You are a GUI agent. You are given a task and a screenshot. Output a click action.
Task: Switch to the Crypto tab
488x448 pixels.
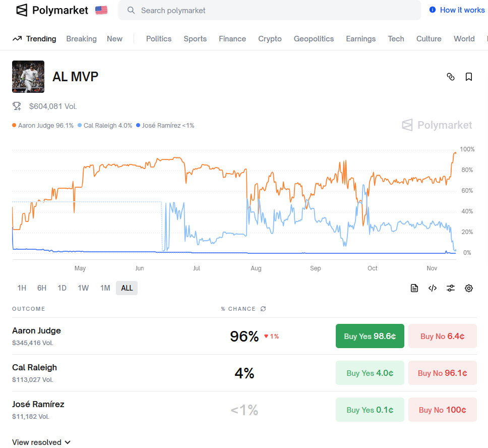click(270, 39)
